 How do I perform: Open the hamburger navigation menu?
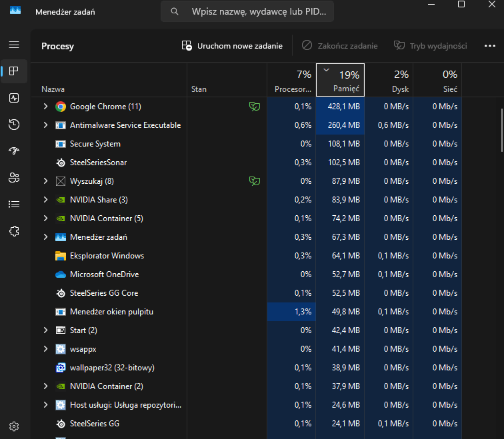point(14,45)
